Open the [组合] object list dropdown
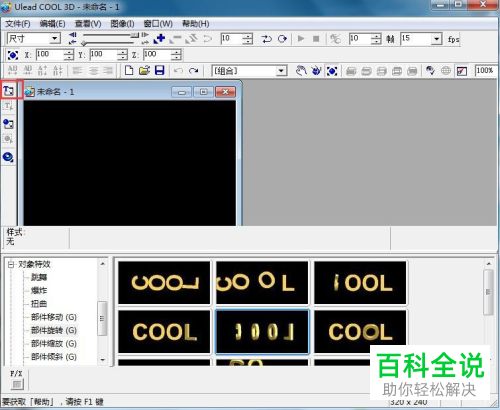The width and height of the screenshot is (500, 410). click(281, 71)
